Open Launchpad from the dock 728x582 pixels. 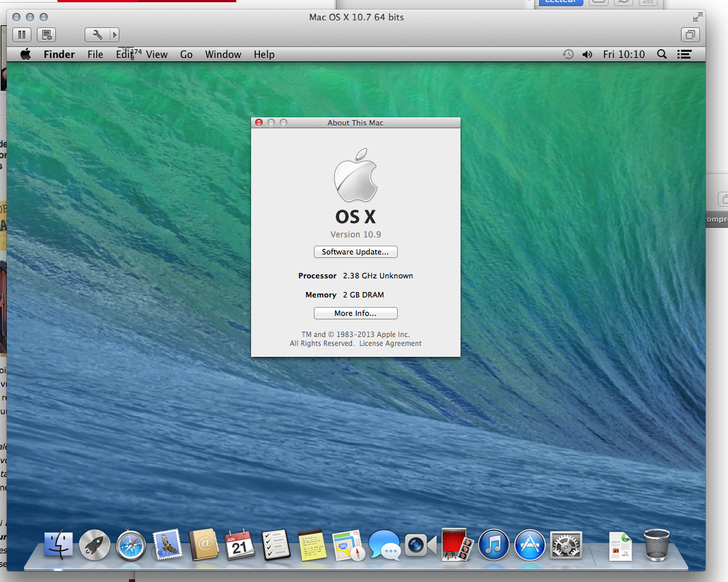coord(95,545)
